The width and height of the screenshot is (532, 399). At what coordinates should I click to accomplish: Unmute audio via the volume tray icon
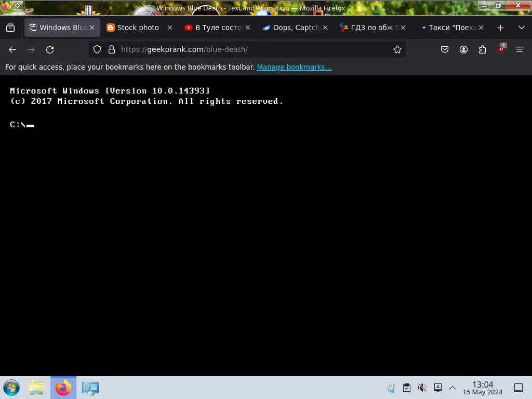[422, 388]
